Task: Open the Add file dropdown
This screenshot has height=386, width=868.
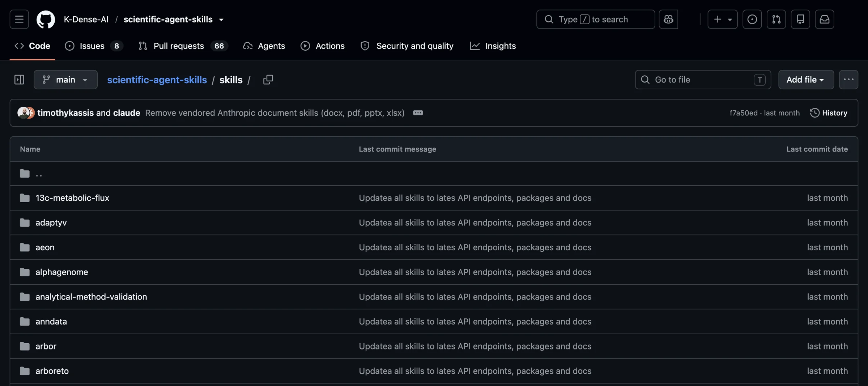Action: (x=806, y=80)
